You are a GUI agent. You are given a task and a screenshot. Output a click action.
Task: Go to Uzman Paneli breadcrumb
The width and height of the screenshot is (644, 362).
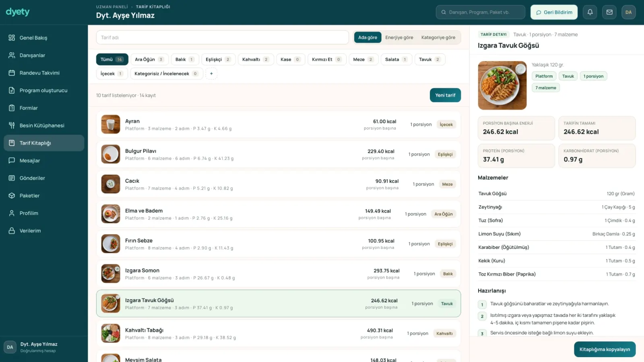[x=112, y=7]
